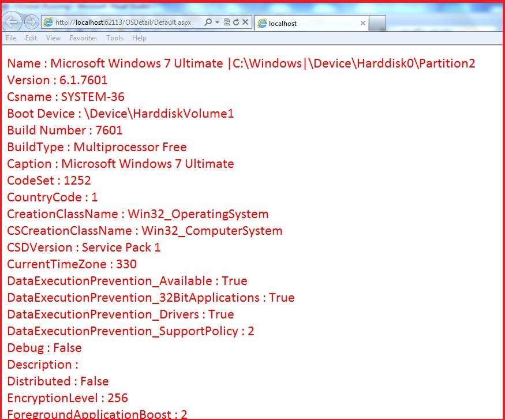The width and height of the screenshot is (505, 420).
Task: Click the Boot Device : \Device\HarddiskVolume1 line
Action: pos(121,114)
